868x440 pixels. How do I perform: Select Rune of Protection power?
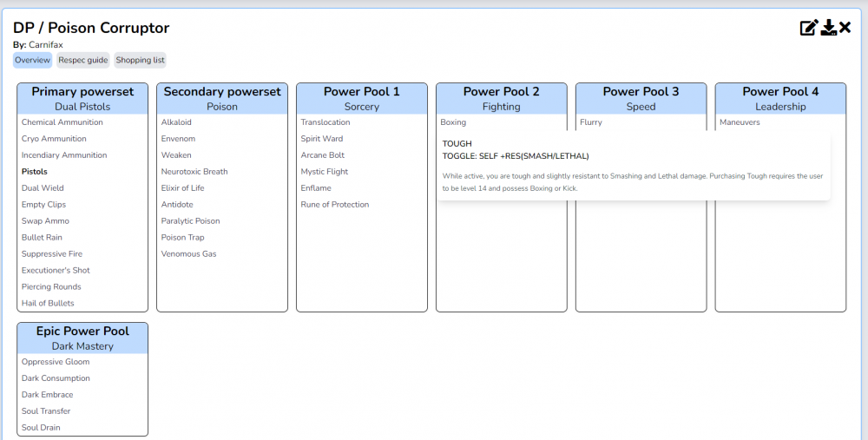[x=334, y=205]
